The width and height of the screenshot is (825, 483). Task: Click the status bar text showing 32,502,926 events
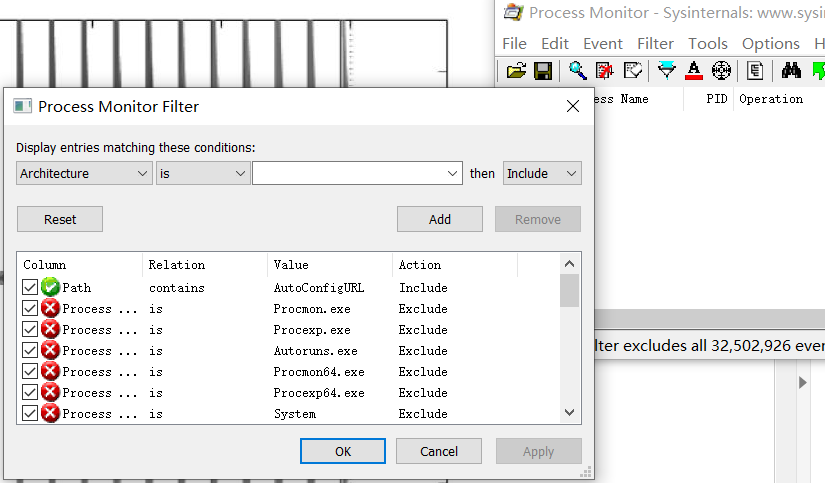(x=710, y=346)
